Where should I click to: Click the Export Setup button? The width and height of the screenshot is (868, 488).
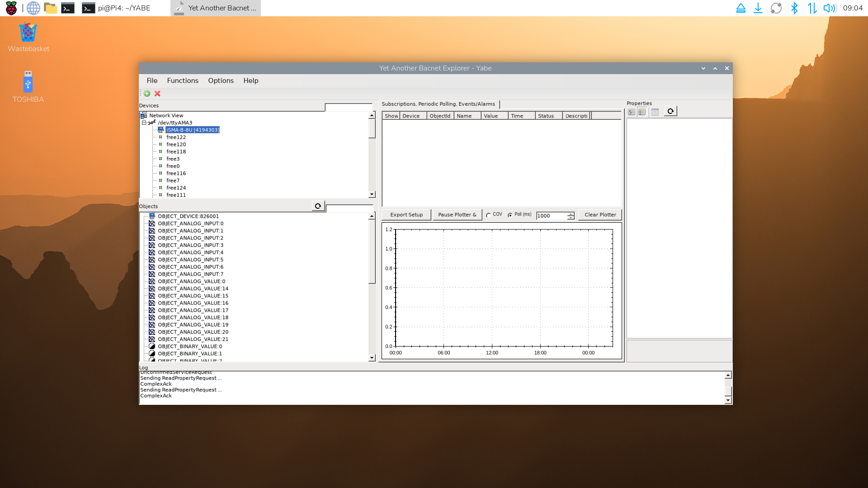[x=406, y=215]
